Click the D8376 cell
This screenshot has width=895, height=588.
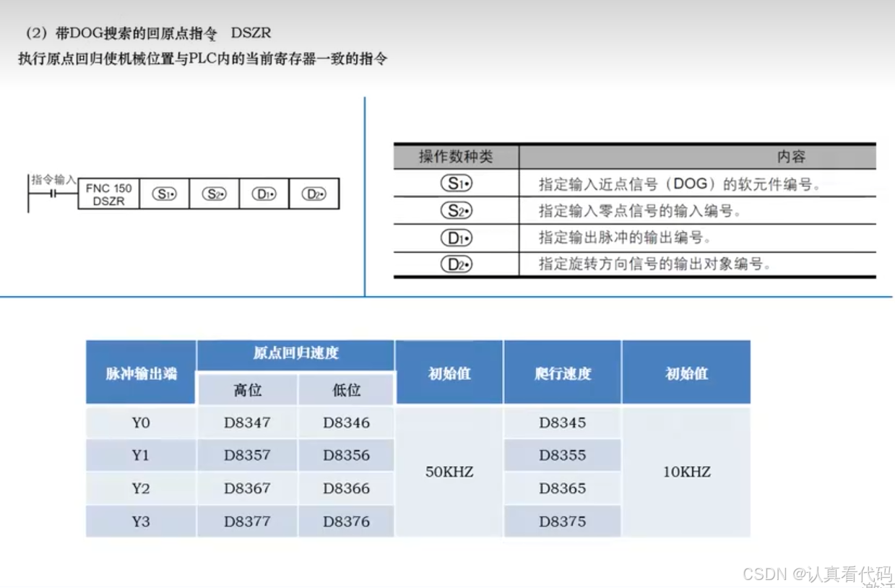pyautogui.click(x=346, y=521)
